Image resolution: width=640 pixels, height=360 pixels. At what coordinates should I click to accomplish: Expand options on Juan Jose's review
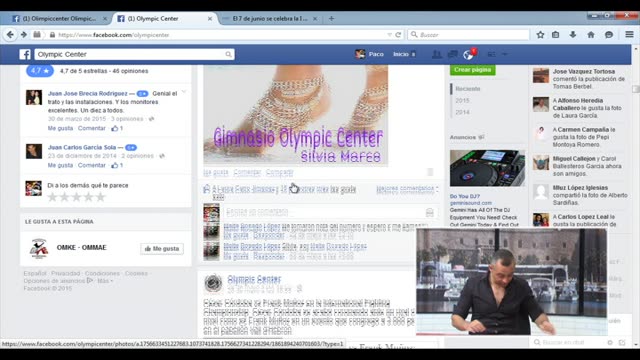(x=184, y=92)
